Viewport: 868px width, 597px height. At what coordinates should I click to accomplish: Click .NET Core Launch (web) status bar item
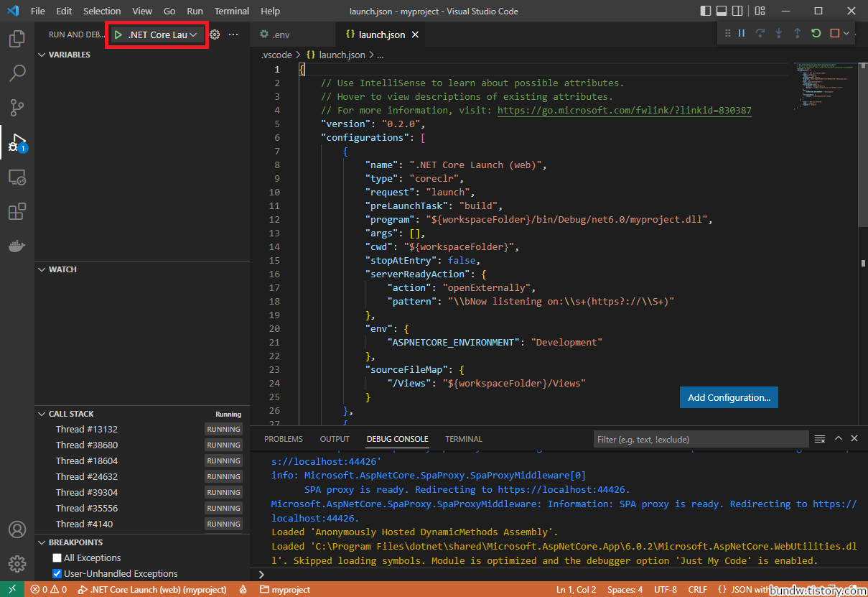[x=152, y=589]
